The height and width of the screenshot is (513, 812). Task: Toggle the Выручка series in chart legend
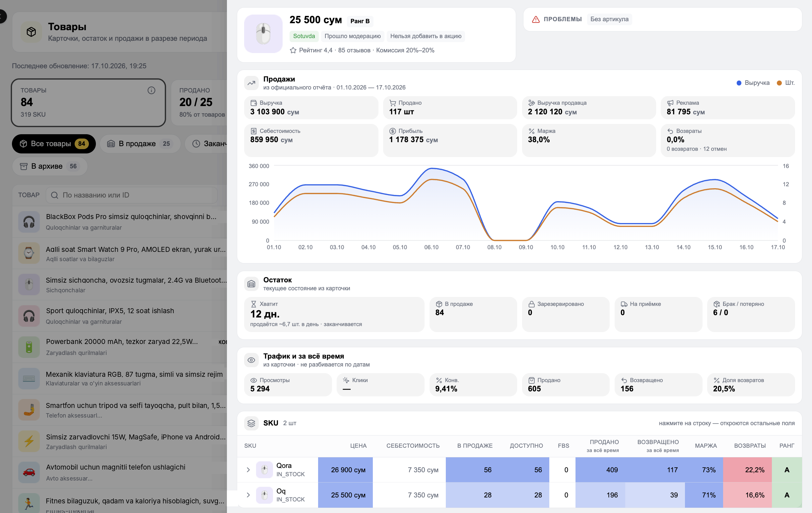pos(753,83)
